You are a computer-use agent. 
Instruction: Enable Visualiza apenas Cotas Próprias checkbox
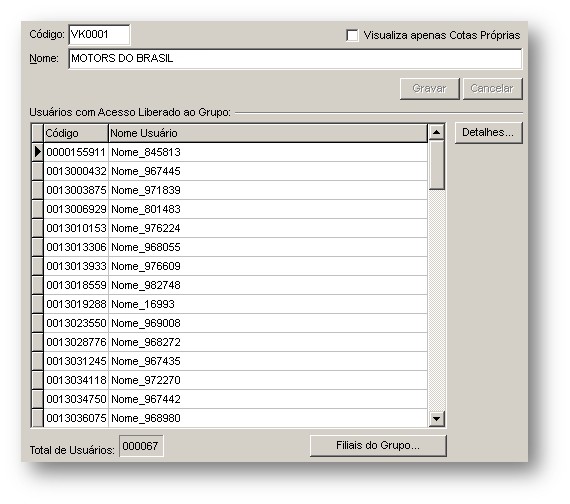coord(352,35)
